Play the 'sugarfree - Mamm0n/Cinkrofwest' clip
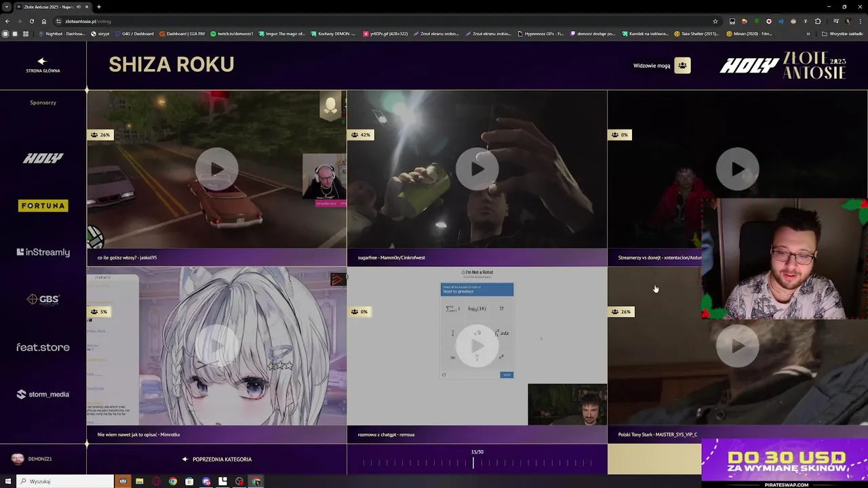Screen dimensions: 868x488 [477, 169]
